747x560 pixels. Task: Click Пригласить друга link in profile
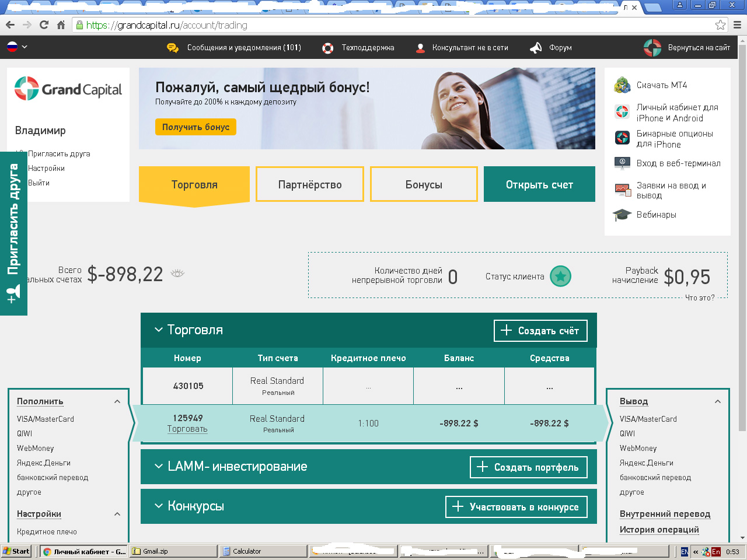tap(59, 154)
